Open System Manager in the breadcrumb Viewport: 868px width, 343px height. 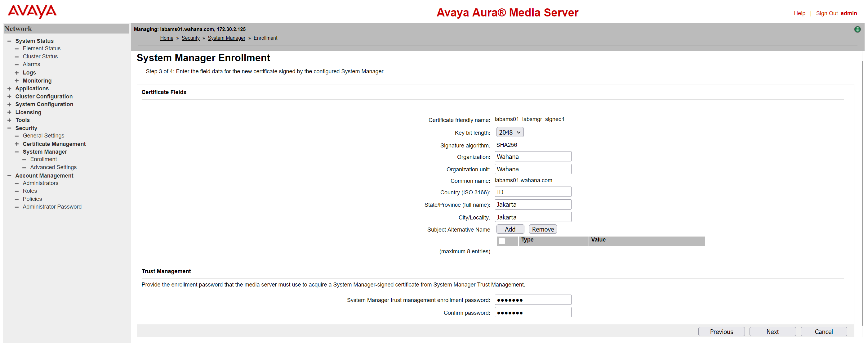(226, 38)
